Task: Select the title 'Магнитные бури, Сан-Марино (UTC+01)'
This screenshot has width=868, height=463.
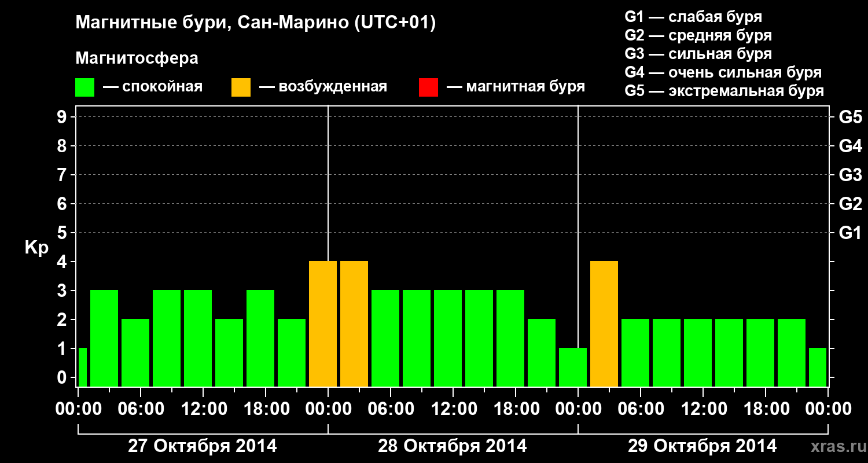Action: coord(255,24)
